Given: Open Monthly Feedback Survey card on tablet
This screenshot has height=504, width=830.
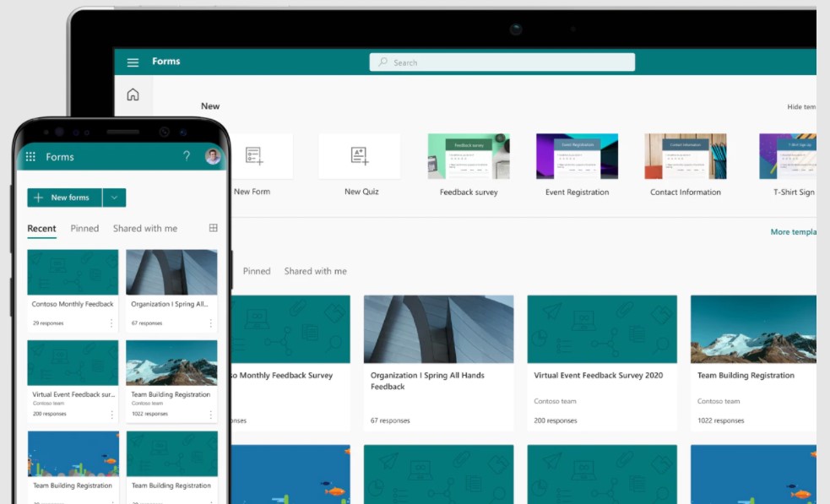Looking at the screenshot, I should pos(290,363).
